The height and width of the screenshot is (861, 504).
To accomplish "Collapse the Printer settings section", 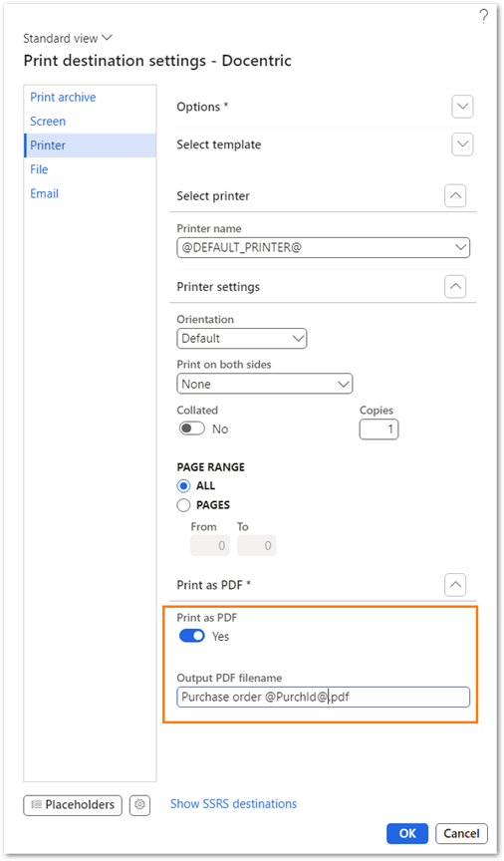I will 455,286.
